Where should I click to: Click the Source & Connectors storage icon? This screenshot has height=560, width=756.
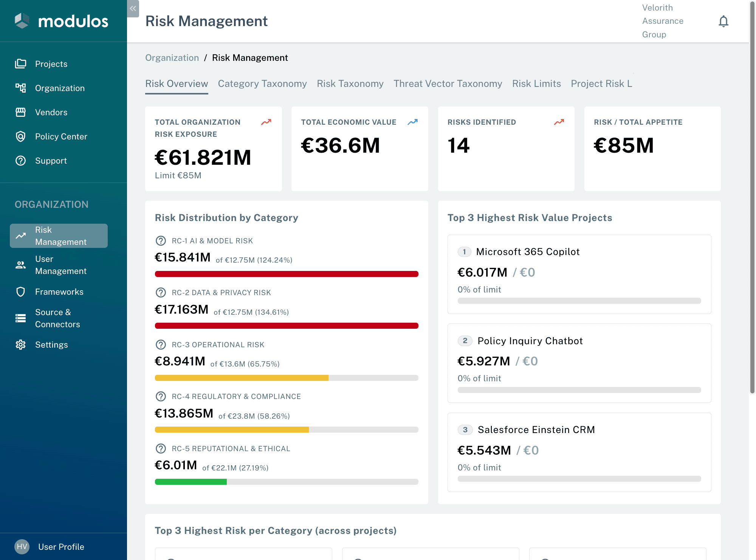tap(21, 318)
